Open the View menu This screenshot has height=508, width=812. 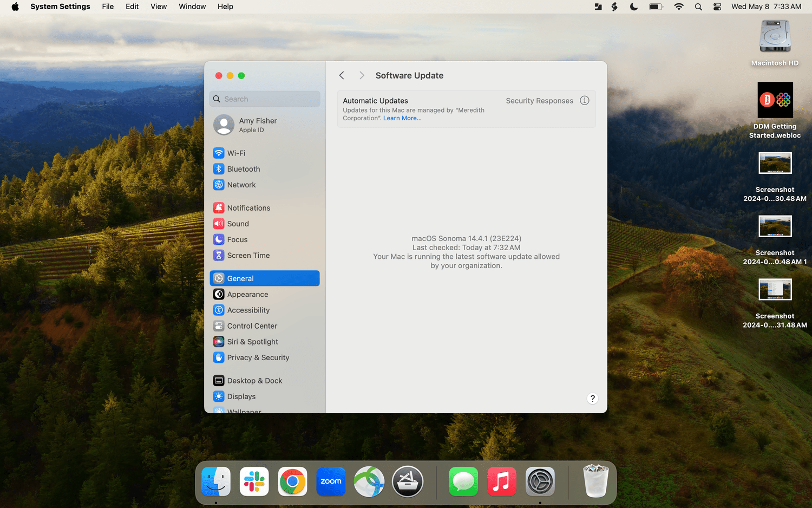coord(159,6)
